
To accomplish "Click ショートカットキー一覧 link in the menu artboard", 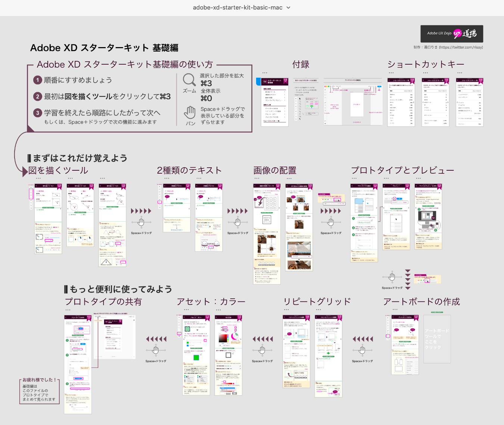I will click(271, 121).
